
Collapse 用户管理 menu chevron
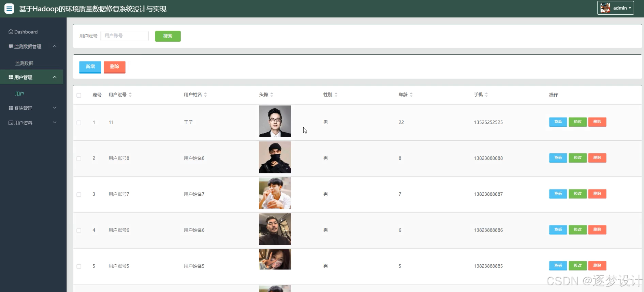tap(55, 77)
